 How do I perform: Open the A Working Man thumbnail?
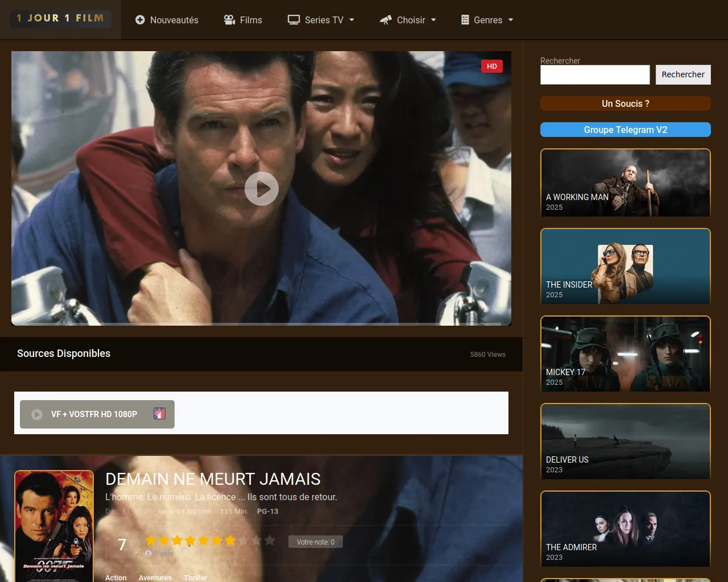[626, 182]
